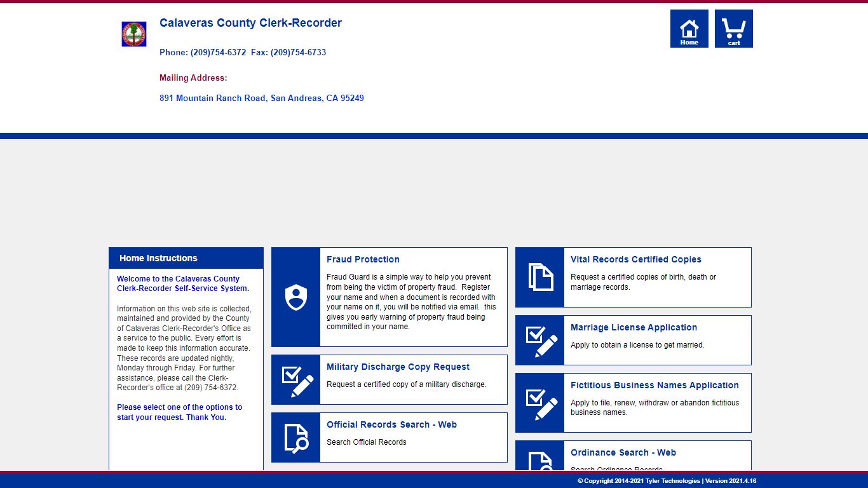Viewport: 868px width, 488px height.
Task: Click the Mailing Address label
Action: [x=193, y=78]
